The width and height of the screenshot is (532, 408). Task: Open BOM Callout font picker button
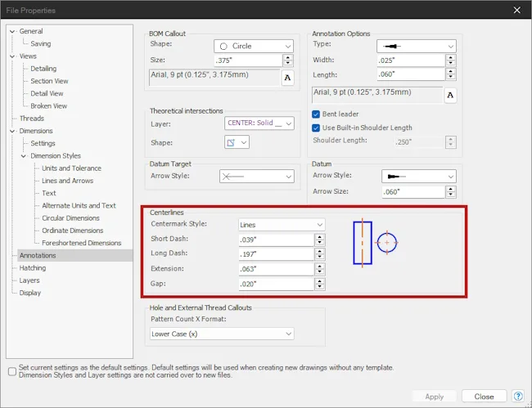coord(287,78)
